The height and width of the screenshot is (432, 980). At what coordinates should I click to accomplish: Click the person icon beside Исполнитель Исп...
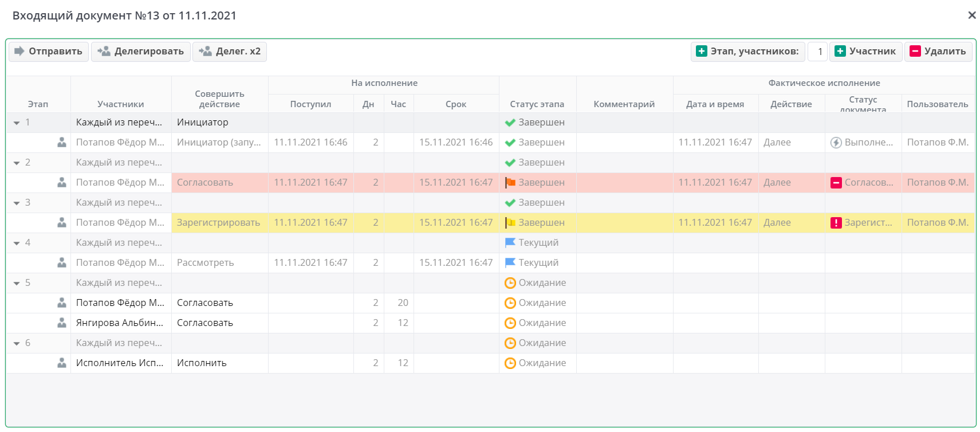62,363
